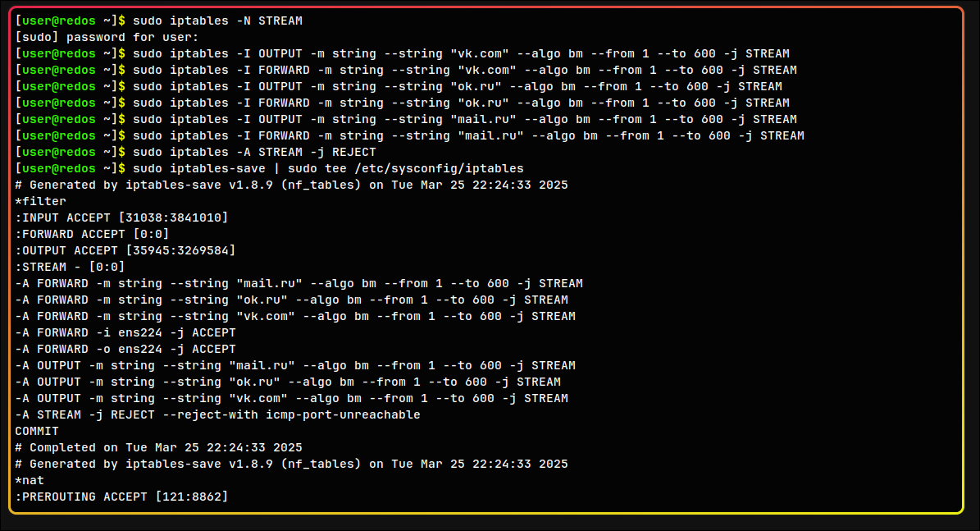
Task: Click the "-A FORWARD -i ens224" rule
Action: [125, 332]
